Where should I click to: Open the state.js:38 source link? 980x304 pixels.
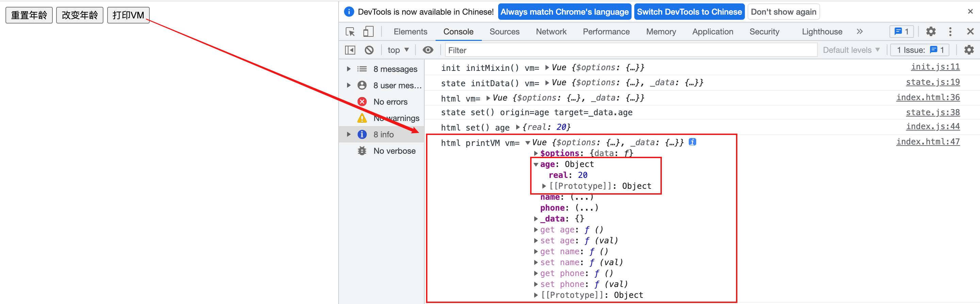point(932,112)
